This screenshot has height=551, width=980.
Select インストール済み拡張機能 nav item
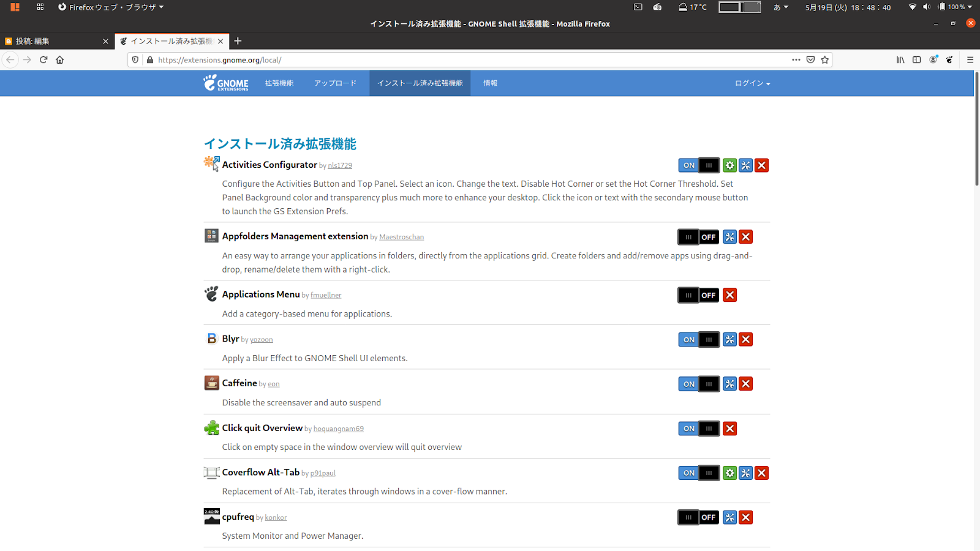click(420, 83)
